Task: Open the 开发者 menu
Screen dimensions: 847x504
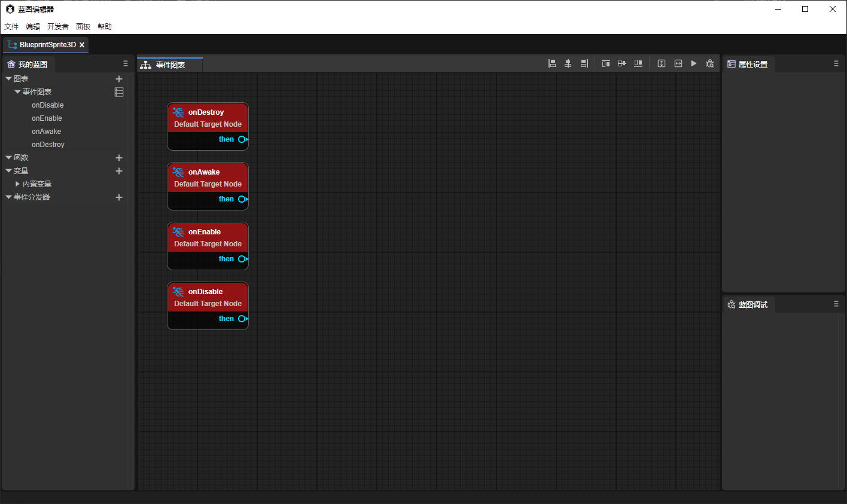Action: click(x=57, y=27)
